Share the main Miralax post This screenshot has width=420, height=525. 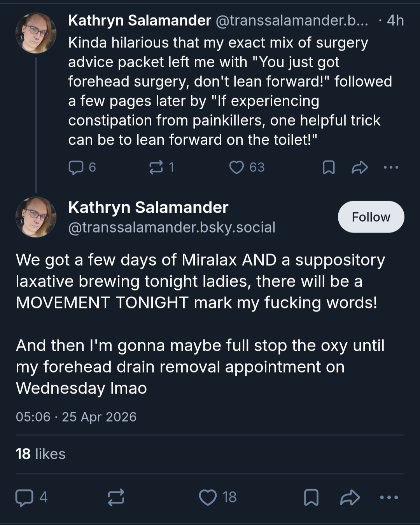350,497
